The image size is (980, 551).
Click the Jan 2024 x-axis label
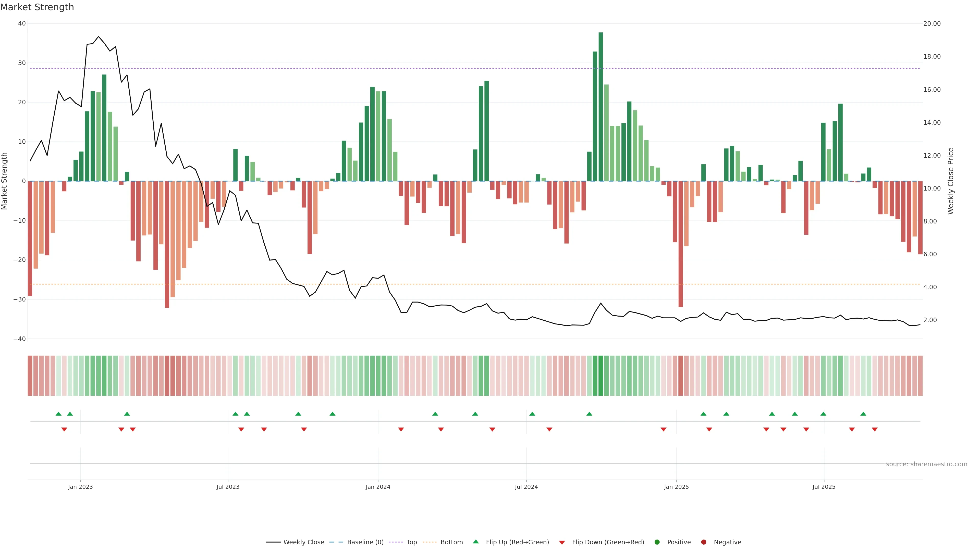(378, 487)
